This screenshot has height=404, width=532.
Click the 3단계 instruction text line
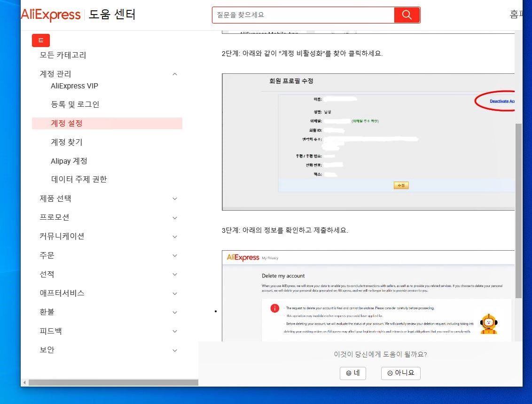pos(285,230)
